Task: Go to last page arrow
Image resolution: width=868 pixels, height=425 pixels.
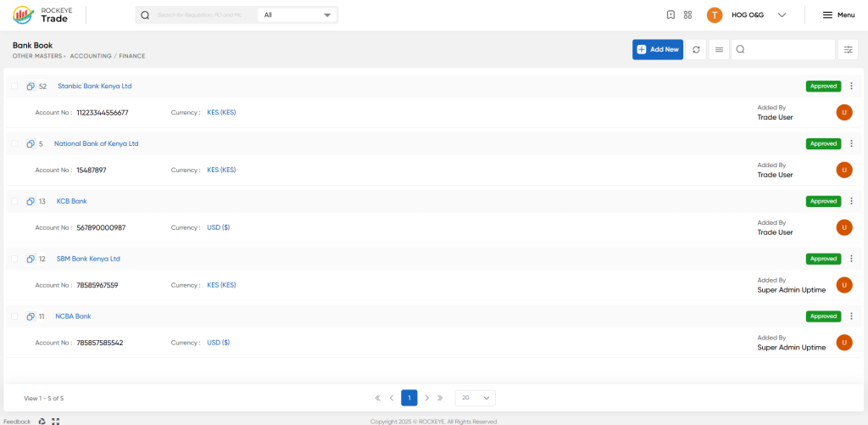Action: (440, 398)
